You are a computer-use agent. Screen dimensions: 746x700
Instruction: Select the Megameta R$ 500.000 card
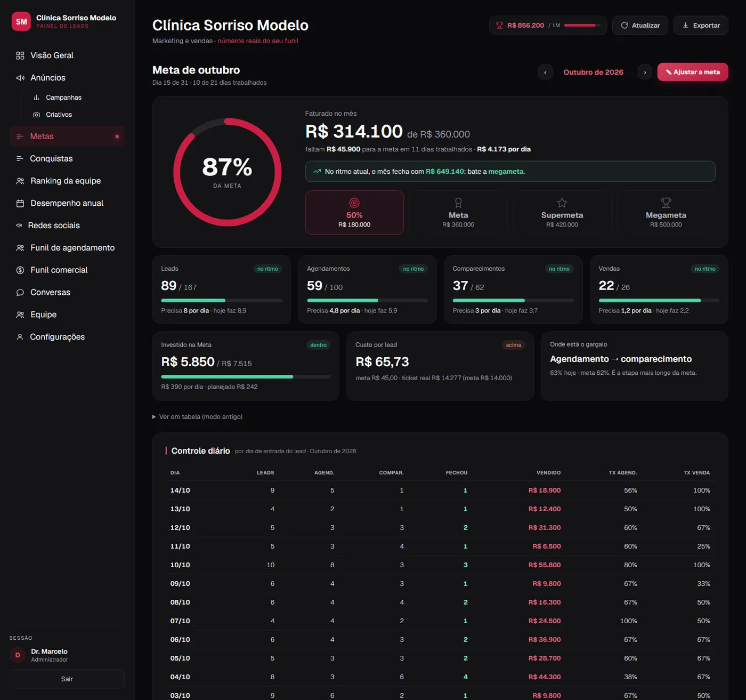pos(666,213)
